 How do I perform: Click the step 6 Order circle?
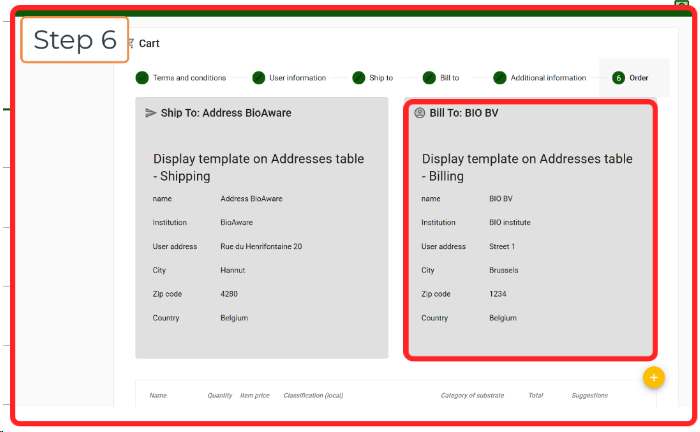(618, 78)
